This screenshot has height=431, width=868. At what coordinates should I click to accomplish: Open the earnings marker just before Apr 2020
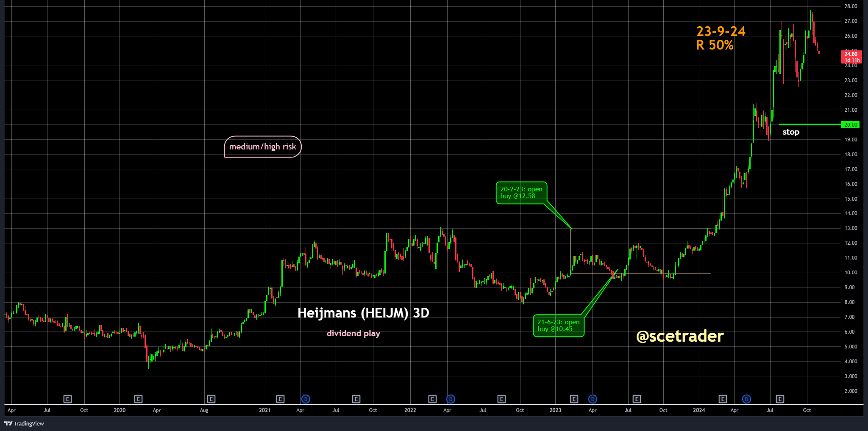click(138, 399)
